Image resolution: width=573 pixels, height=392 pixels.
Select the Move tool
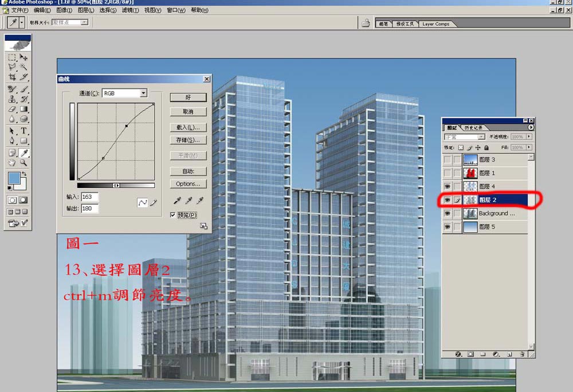coord(23,57)
